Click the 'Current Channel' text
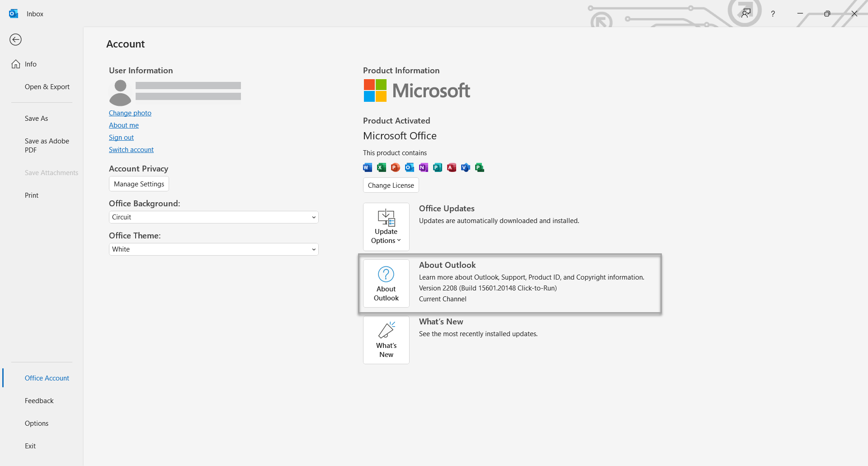Screen dimensions: 868x466 point(443,299)
